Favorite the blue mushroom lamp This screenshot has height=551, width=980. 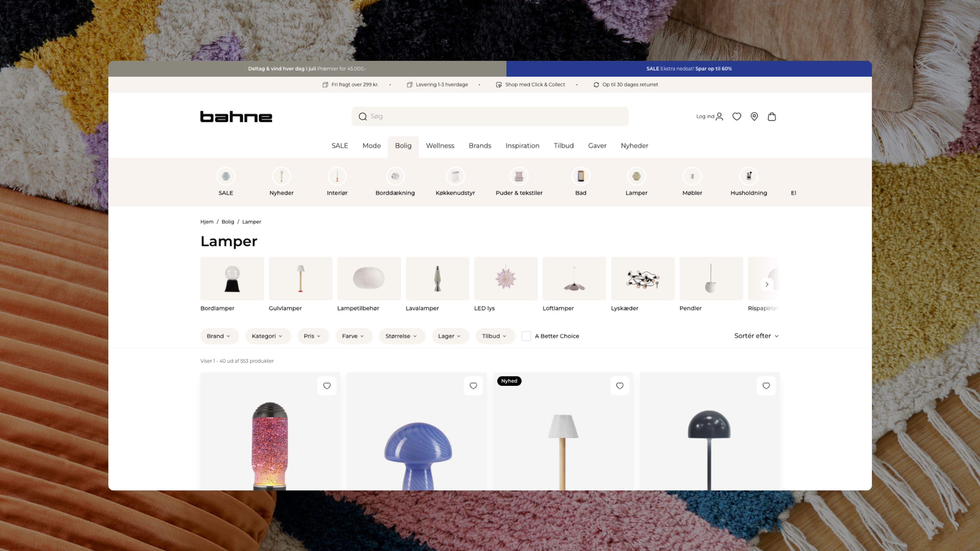(473, 386)
